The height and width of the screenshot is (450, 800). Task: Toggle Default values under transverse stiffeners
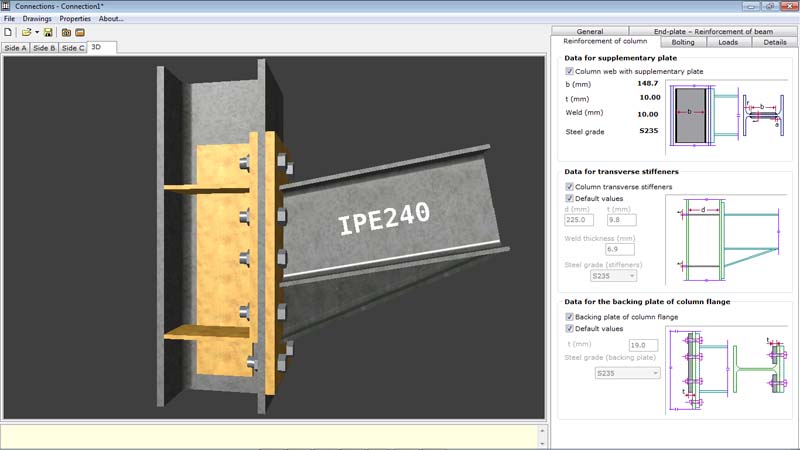point(569,198)
